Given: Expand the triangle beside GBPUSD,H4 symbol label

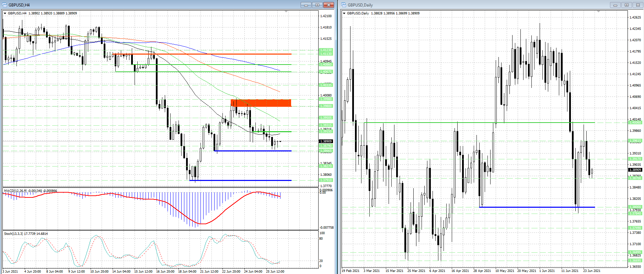Looking at the screenshot, I should tap(5, 13).
